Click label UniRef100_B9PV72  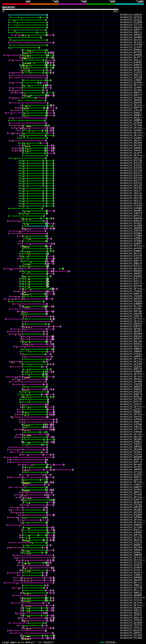pyautogui.click(x=131, y=261)
